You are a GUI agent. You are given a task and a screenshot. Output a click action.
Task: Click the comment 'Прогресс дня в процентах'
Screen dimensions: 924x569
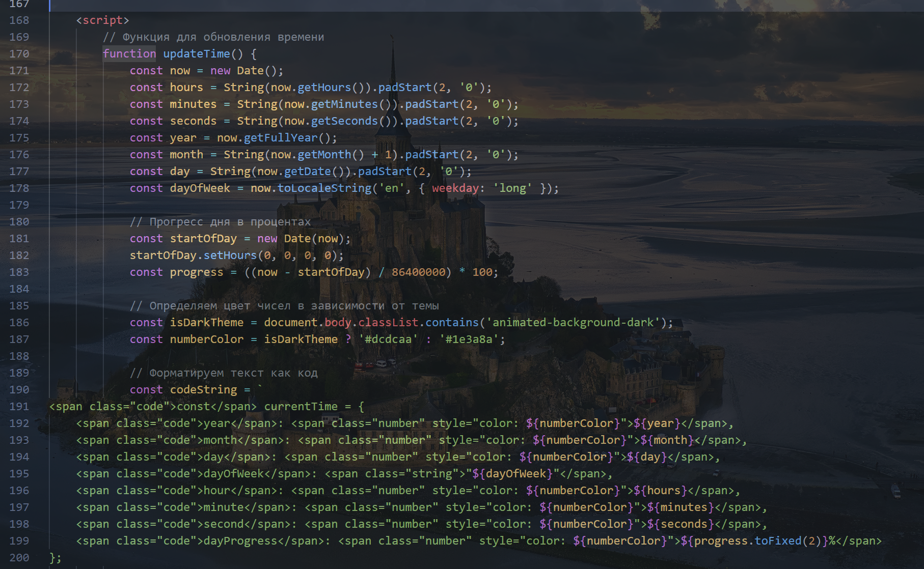point(220,222)
